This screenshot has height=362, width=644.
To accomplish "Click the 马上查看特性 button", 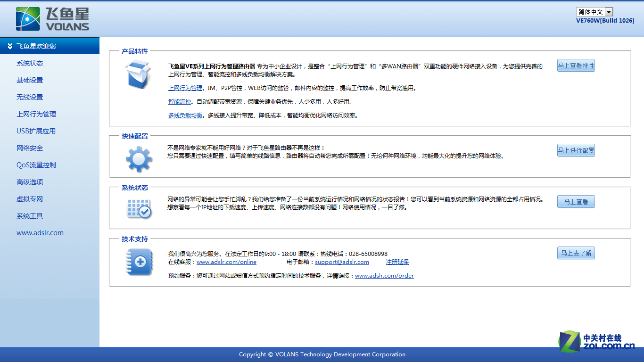I will [x=576, y=66].
